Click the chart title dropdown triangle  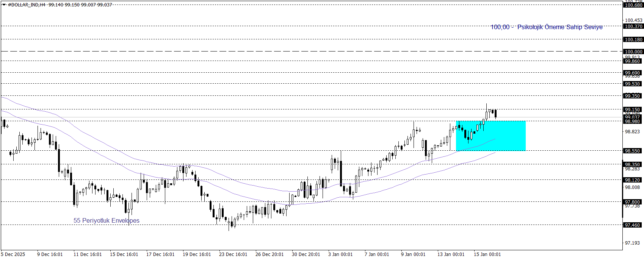coord(4,5)
